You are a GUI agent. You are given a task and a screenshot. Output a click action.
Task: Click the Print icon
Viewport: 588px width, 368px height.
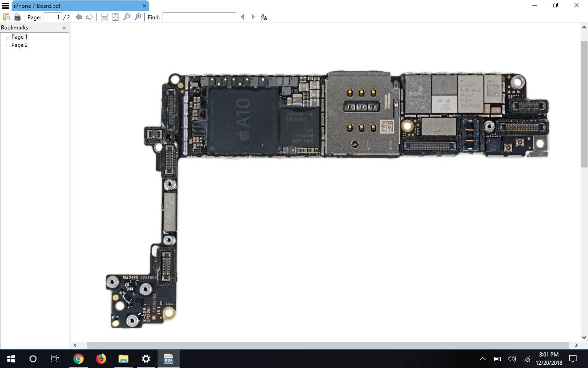coord(17,17)
